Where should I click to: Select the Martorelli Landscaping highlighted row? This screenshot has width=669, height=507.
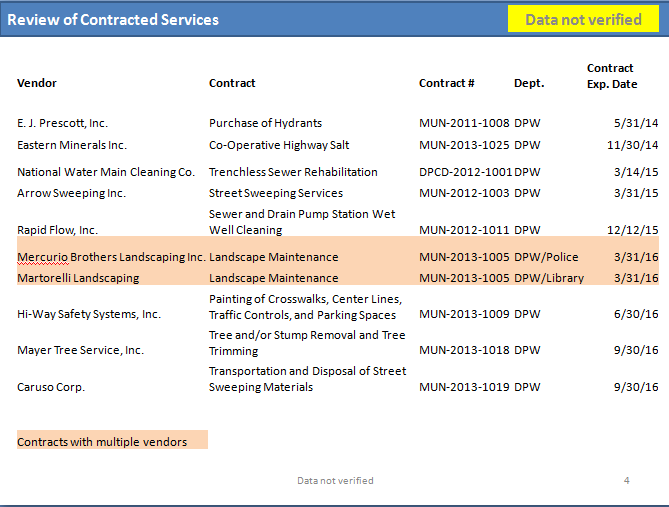point(338,278)
